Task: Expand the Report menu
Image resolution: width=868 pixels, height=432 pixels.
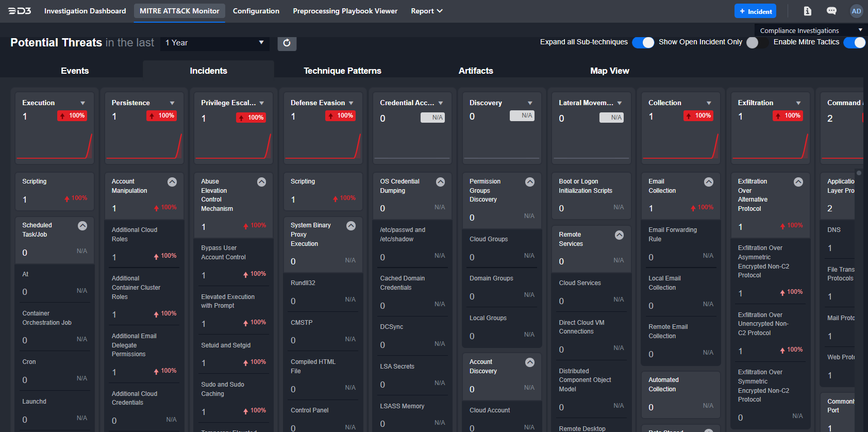Action: coord(426,11)
